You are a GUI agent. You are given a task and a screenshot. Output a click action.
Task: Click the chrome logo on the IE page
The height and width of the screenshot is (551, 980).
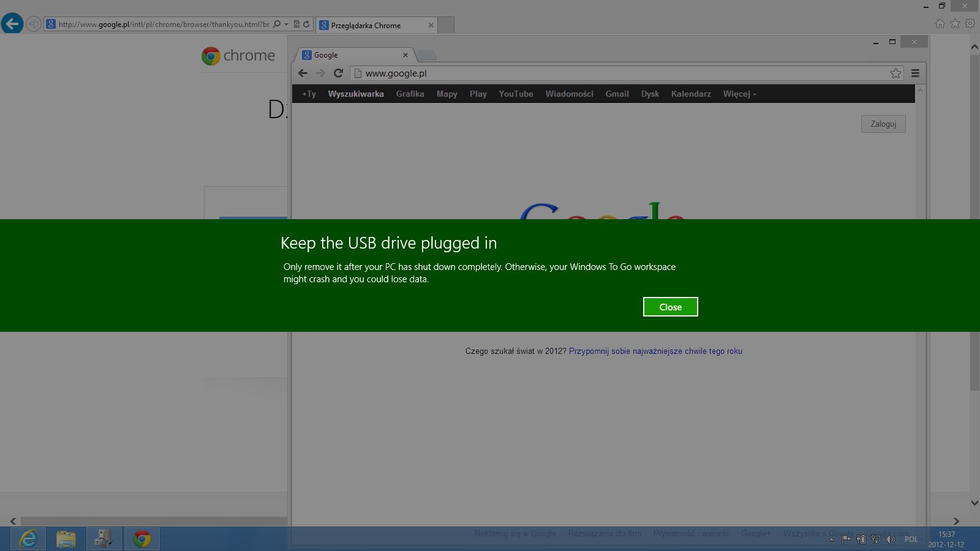(x=238, y=56)
